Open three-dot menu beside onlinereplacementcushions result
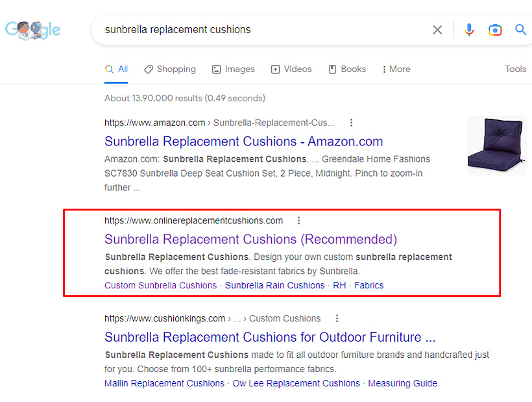 click(298, 221)
